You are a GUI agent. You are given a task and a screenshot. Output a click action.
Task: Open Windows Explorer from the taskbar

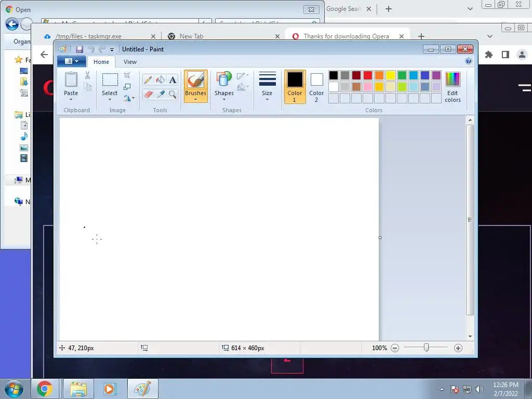tap(78, 389)
